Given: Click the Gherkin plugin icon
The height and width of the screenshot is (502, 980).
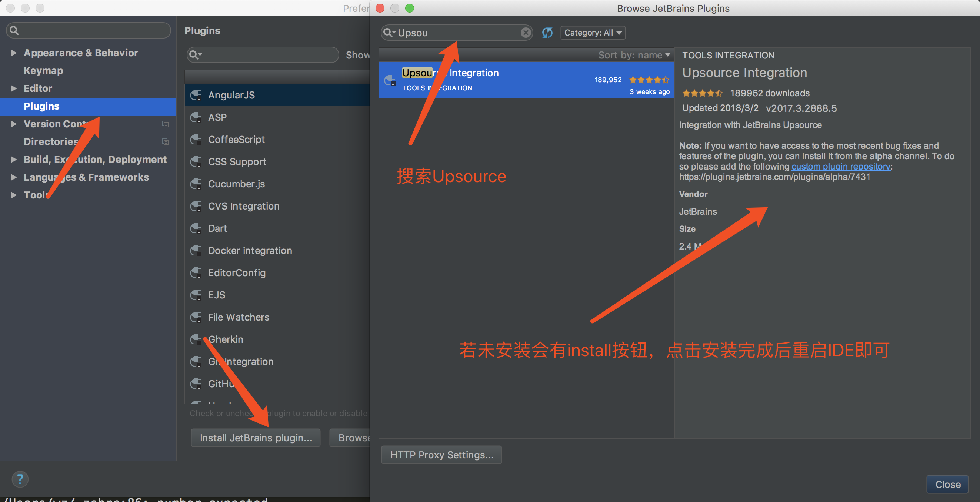Looking at the screenshot, I should pyautogui.click(x=196, y=339).
